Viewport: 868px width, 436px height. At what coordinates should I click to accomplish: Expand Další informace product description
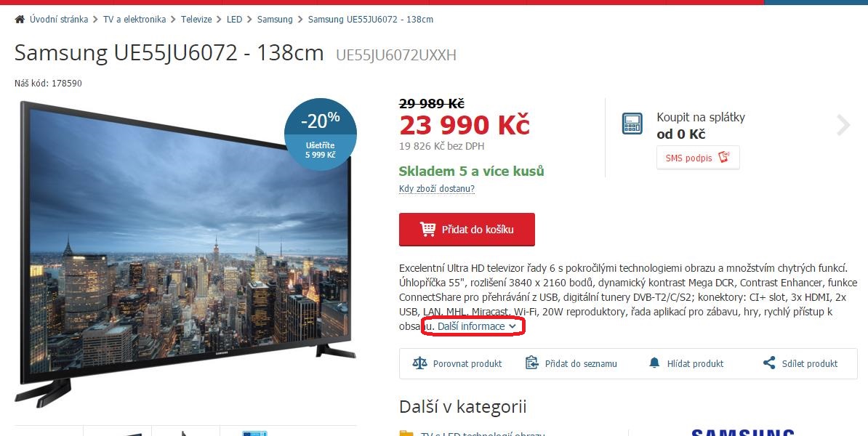(471, 326)
